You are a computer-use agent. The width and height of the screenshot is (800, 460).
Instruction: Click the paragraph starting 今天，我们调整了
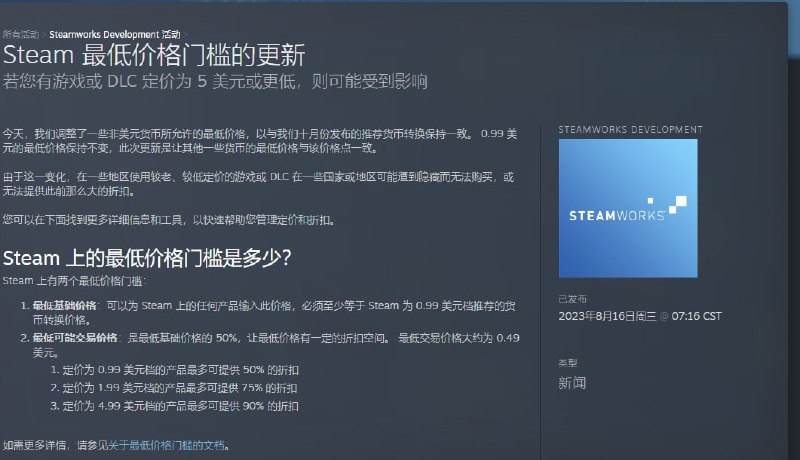(260, 141)
